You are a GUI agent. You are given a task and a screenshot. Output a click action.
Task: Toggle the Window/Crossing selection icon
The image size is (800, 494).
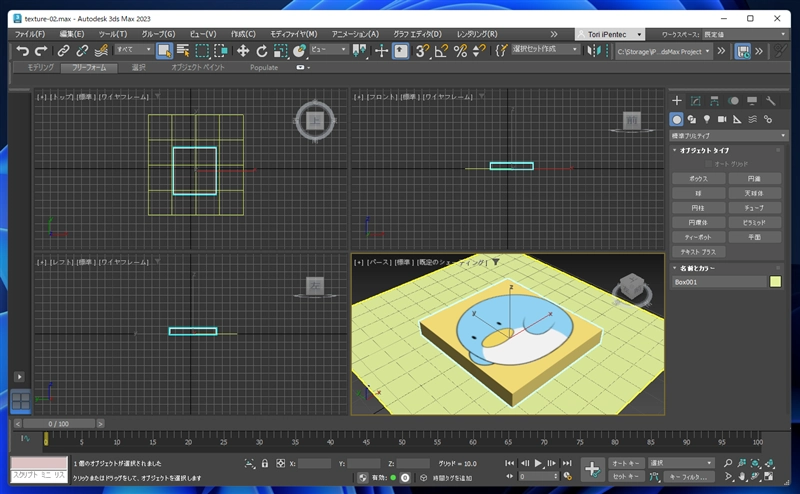click(221, 51)
